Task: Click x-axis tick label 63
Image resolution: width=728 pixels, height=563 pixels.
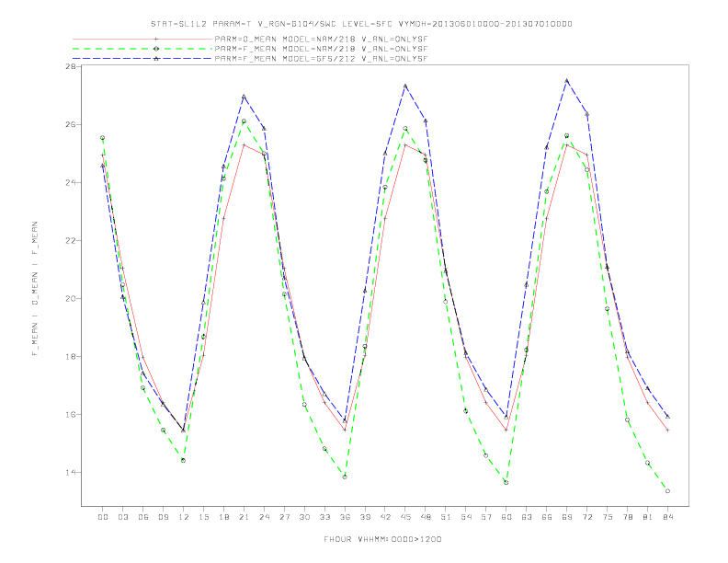Action: coord(527,517)
